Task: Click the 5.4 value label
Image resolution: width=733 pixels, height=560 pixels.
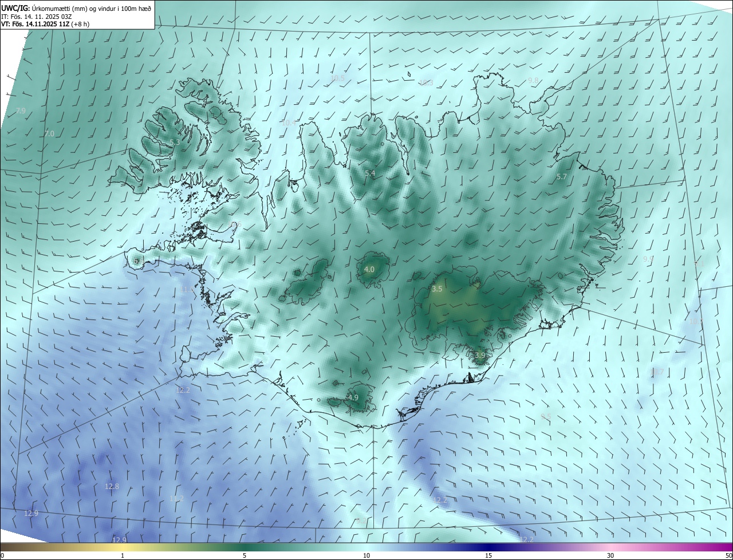Action: (370, 173)
